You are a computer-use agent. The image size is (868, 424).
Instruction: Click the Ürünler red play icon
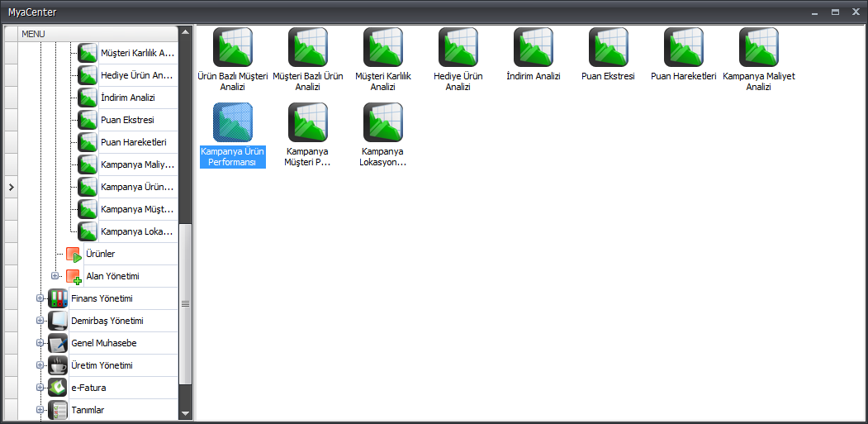click(x=74, y=255)
